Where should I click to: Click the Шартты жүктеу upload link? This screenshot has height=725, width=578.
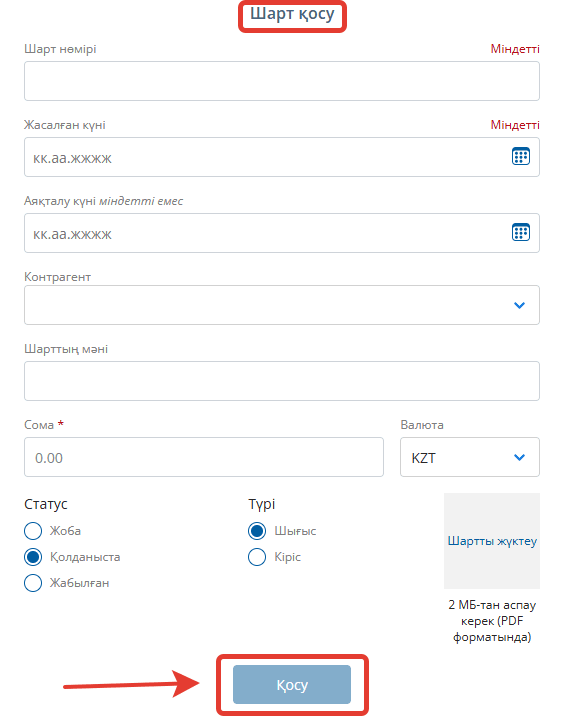click(492, 541)
